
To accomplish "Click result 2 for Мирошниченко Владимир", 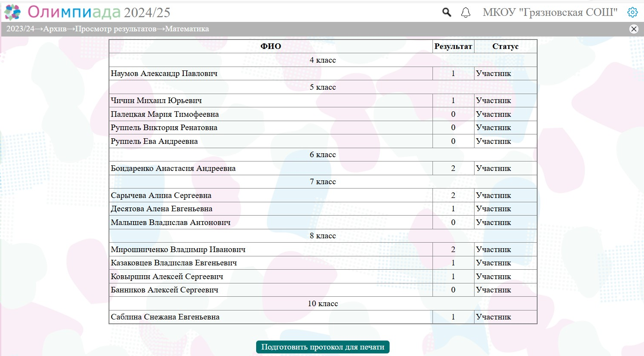I will [x=453, y=250].
